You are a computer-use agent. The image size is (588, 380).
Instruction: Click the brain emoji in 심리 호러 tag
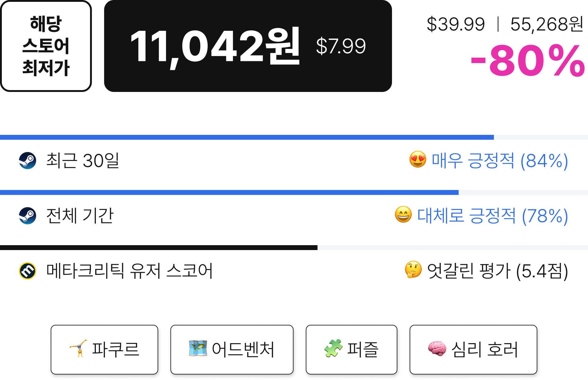click(437, 349)
